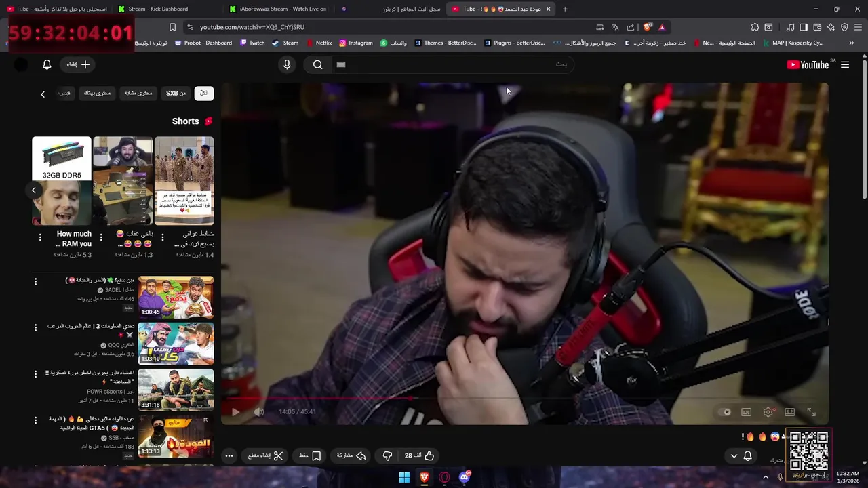Translate the page using the address bar icon
The height and width of the screenshot is (488, 868).
(x=615, y=27)
